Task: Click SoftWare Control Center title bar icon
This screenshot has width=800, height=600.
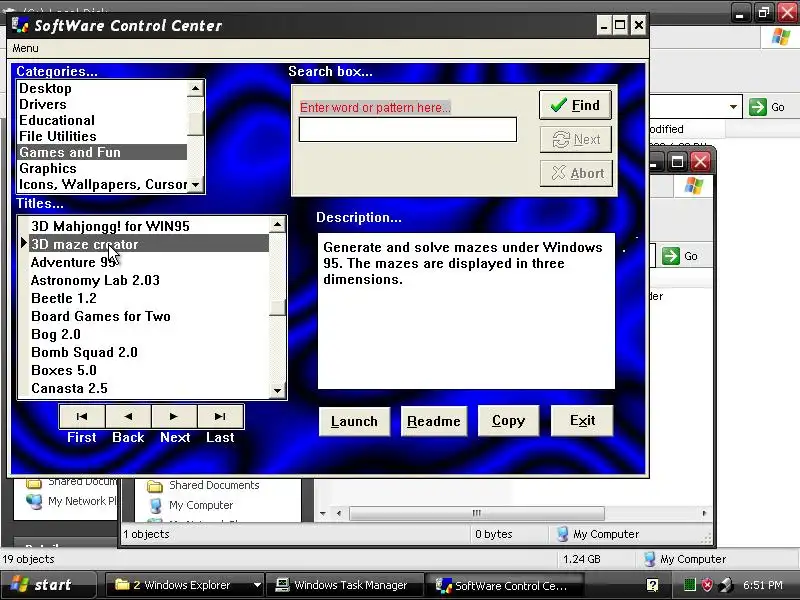Action: click(x=20, y=24)
